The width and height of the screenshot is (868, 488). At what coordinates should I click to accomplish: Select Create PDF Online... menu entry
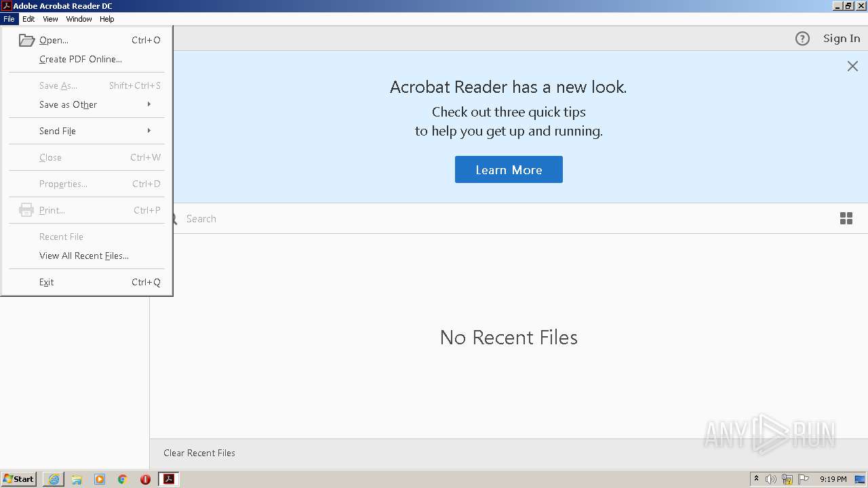[x=87, y=59]
